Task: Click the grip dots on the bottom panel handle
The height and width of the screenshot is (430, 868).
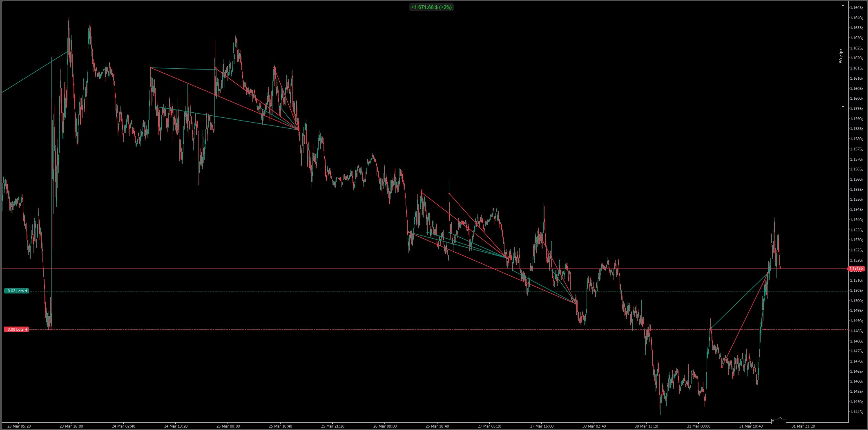Action: pyautogui.click(x=773, y=421)
